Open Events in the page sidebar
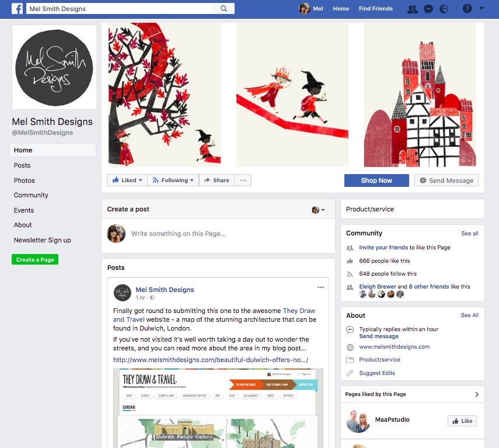499x448 pixels. (x=23, y=210)
